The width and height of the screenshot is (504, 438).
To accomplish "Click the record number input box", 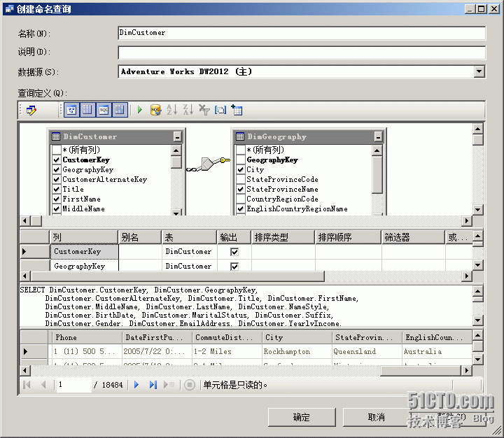I will (74, 385).
